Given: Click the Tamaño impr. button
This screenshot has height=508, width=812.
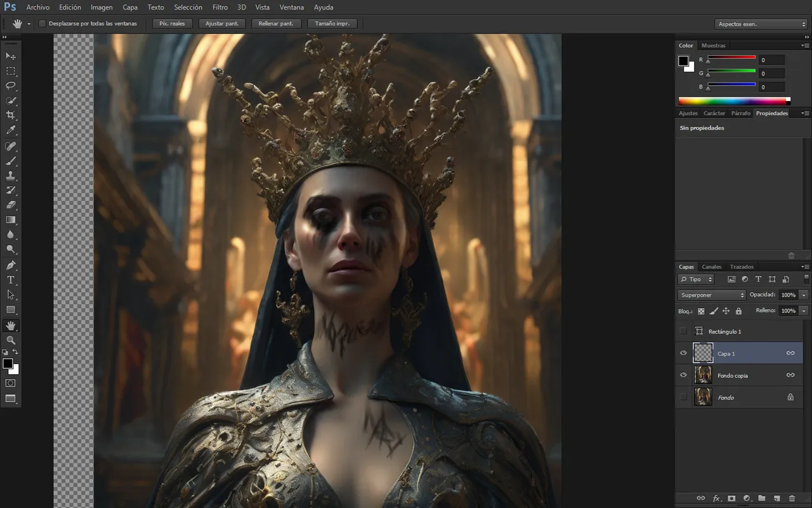Looking at the screenshot, I should 332,23.
